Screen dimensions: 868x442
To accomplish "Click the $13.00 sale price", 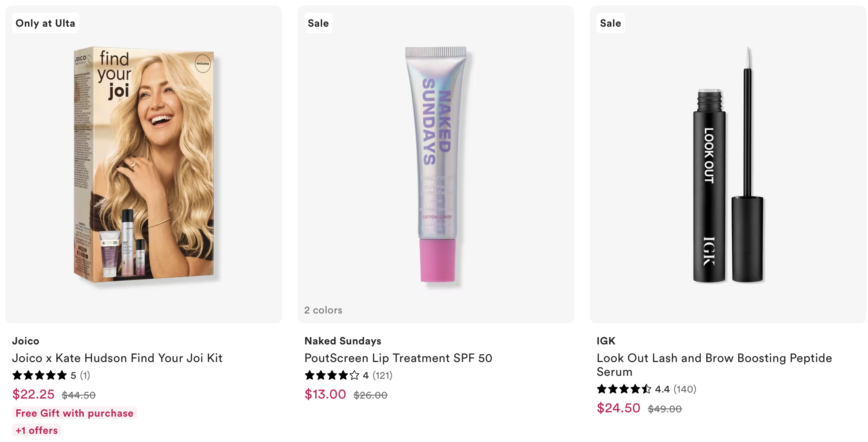I will [325, 394].
